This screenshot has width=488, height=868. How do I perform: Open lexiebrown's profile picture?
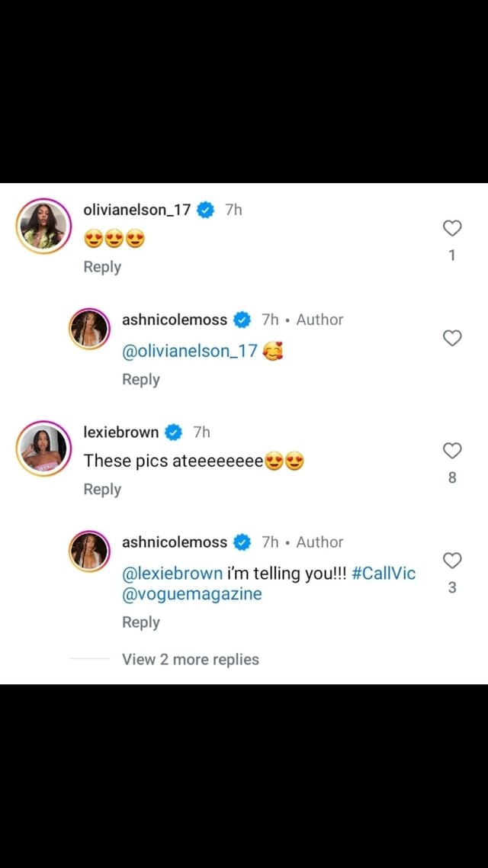[43, 448]
